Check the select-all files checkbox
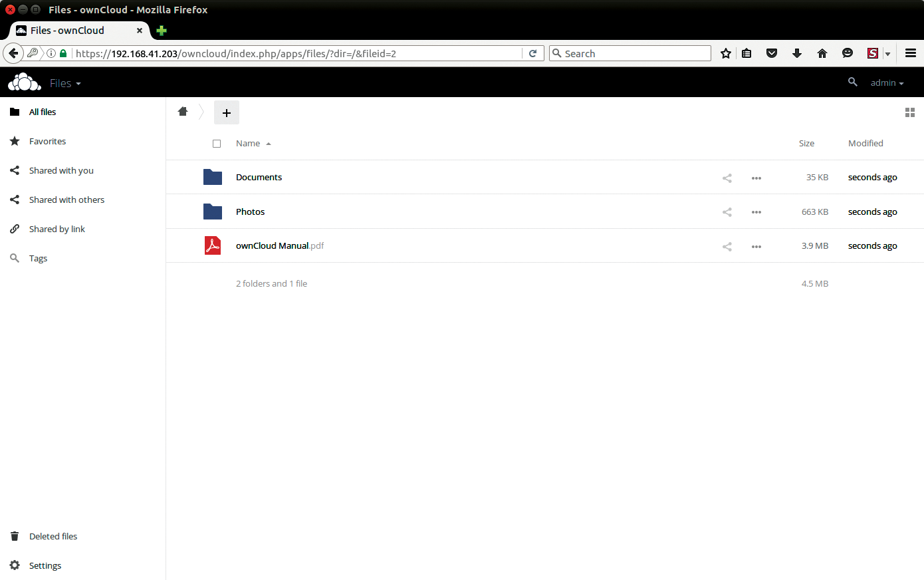 (217, 143)
